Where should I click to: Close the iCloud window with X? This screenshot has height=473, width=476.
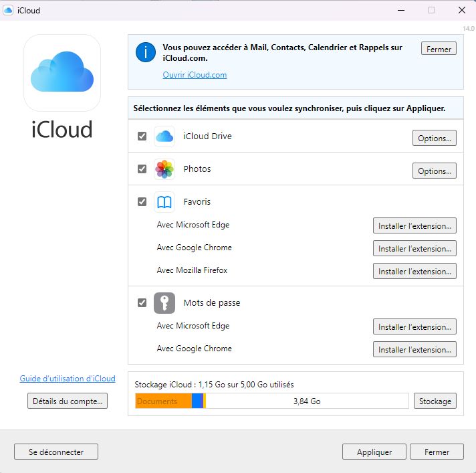click(x=462, y=10)
